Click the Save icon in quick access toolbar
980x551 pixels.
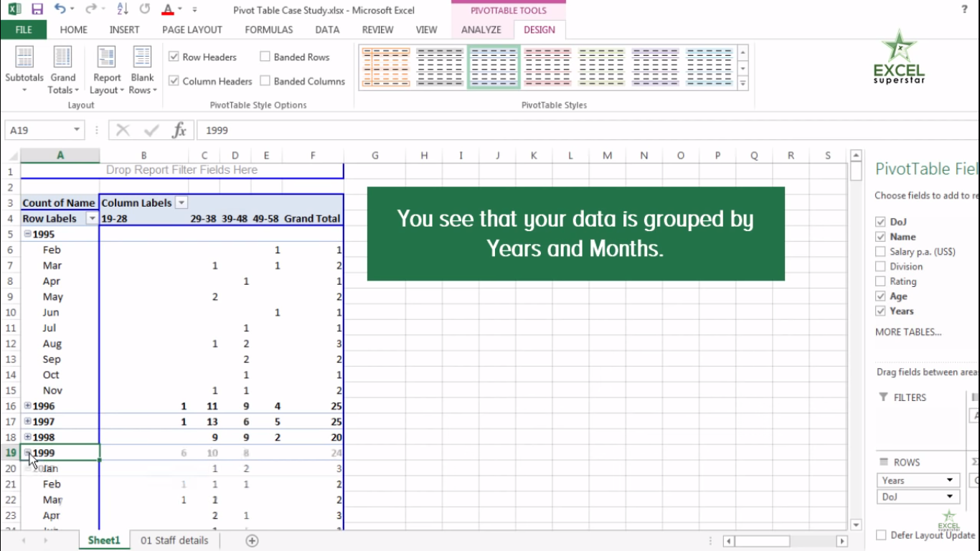(x=37, y=9)
